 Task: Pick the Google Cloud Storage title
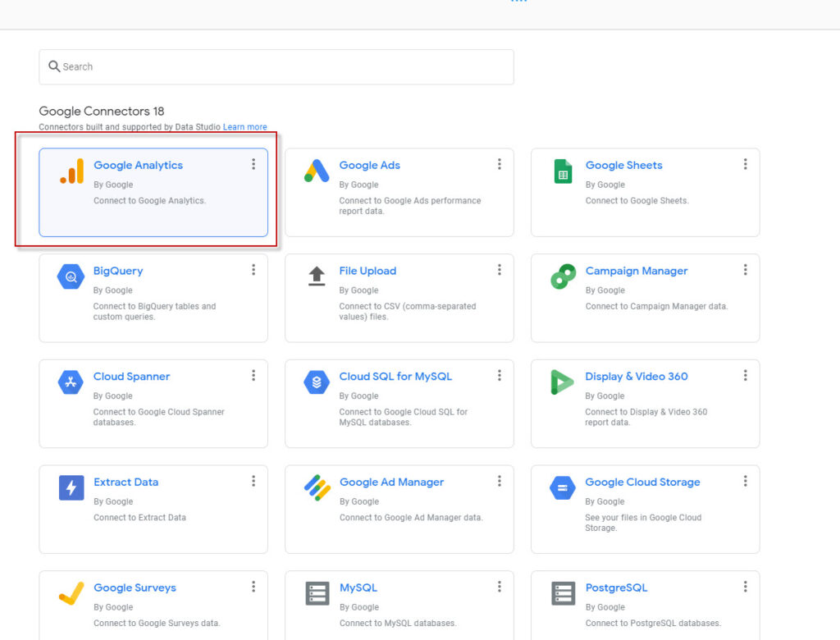pos(642,482)
